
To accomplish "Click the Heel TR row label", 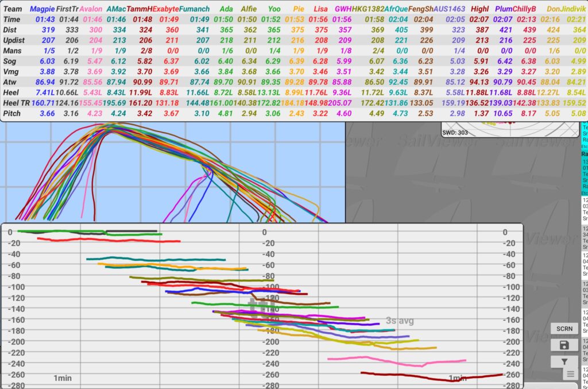I will tap(16, 103).
